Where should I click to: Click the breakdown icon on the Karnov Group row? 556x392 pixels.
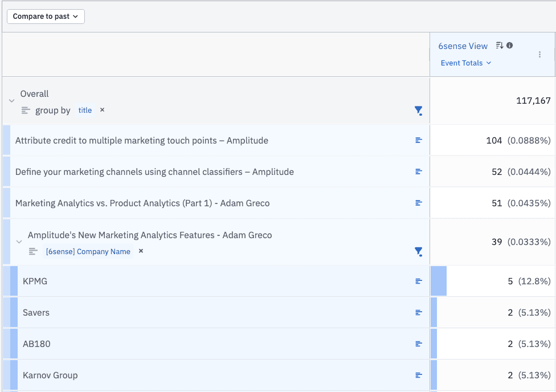(419, 375)
